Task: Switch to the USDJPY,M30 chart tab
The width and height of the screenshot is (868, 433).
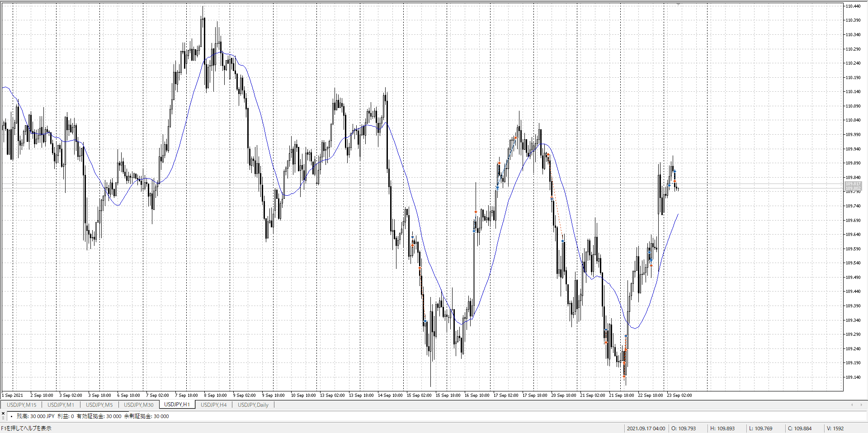Action: (x=138, y=405)
